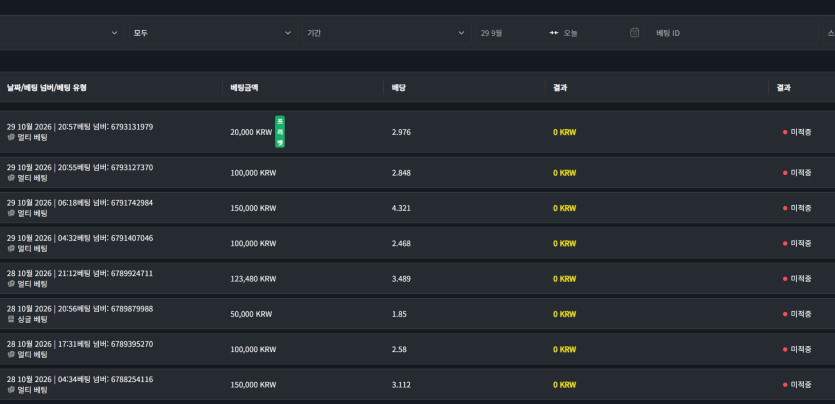Click red status dot for bet 6791742984
The image size is (835, 404).
pos(785,208)
